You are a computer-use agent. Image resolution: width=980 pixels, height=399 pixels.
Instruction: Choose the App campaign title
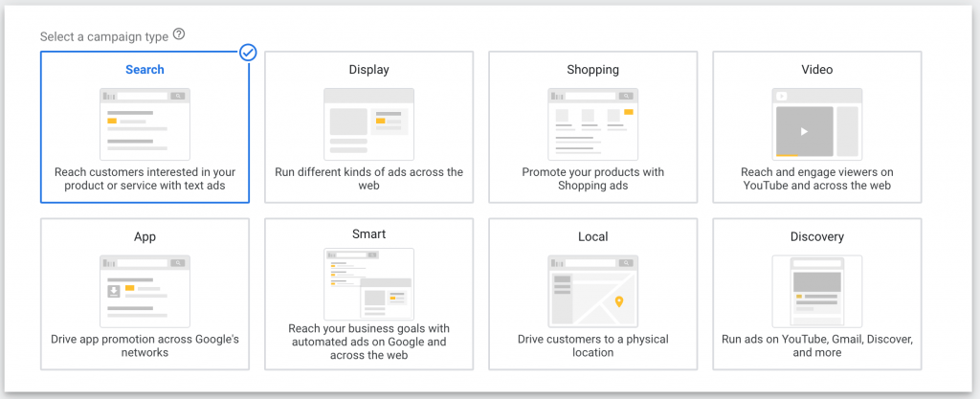click(x=145, y=237)
